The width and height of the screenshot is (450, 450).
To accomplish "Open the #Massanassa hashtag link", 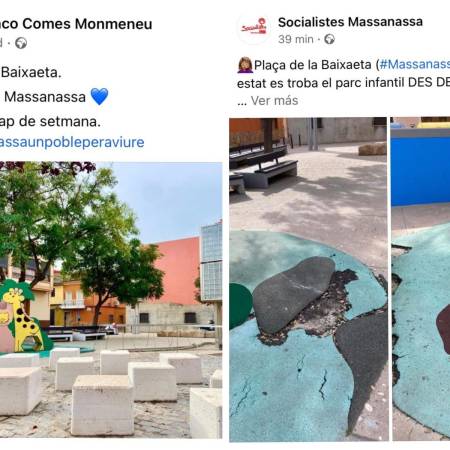I will [x=415, y=65].
